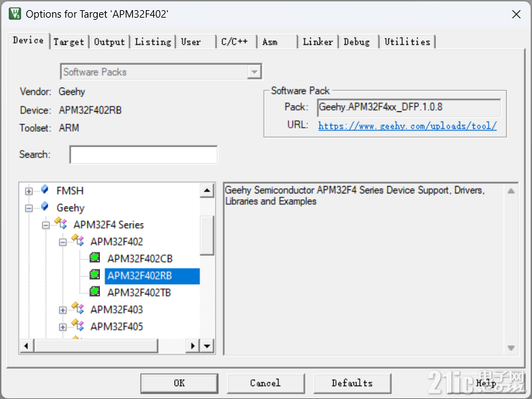
Task: Collapse the APM32F4 Series node
Action: [x=46, y=225]
